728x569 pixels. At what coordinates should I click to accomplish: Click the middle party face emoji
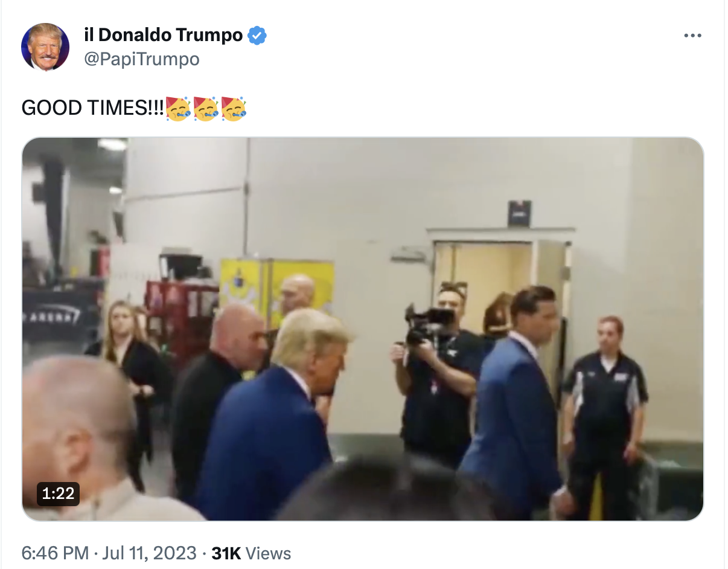click(205, 108)
